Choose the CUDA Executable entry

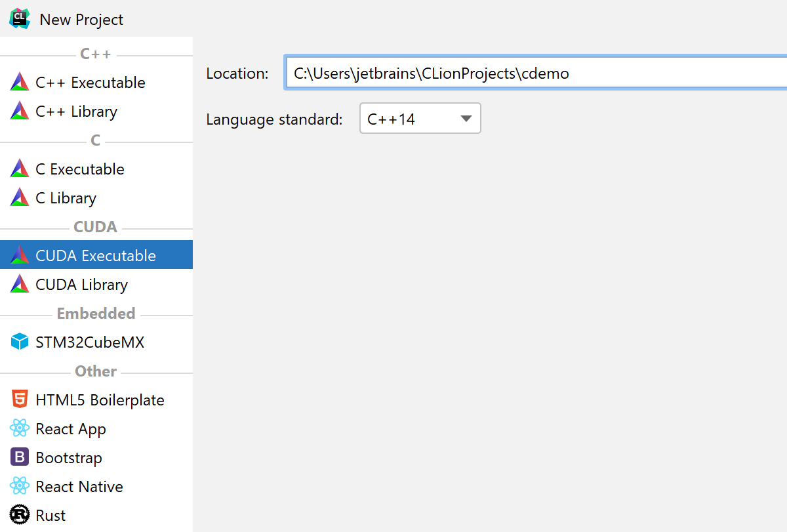[x=96, y=255]
